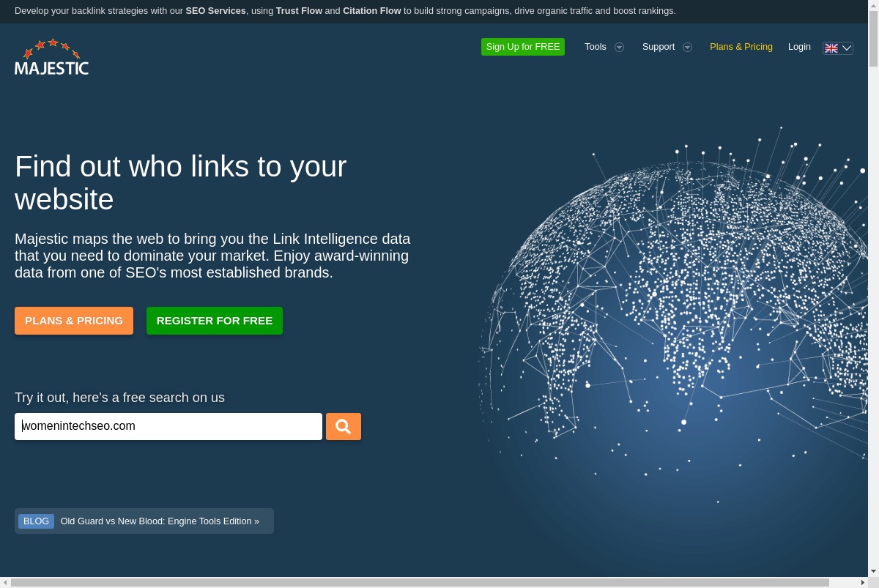Click the BLOG badge
879x588 pixels.
coord(36,521)
